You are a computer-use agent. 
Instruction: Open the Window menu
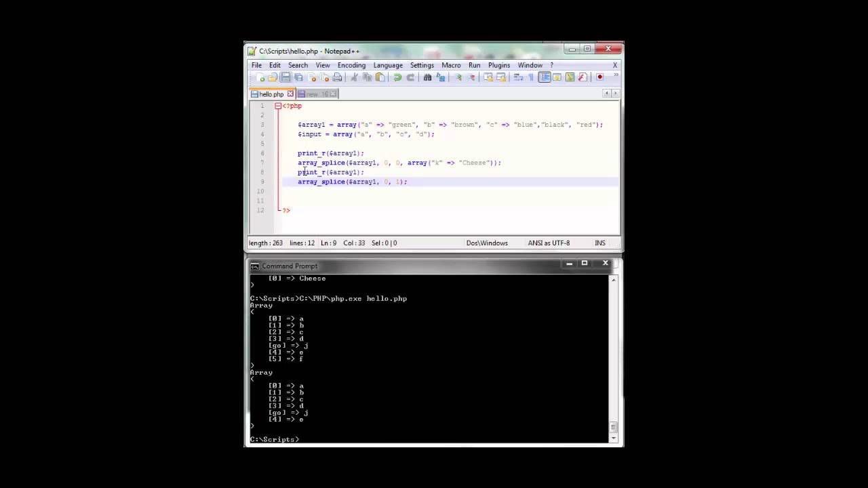pos(530,65)
